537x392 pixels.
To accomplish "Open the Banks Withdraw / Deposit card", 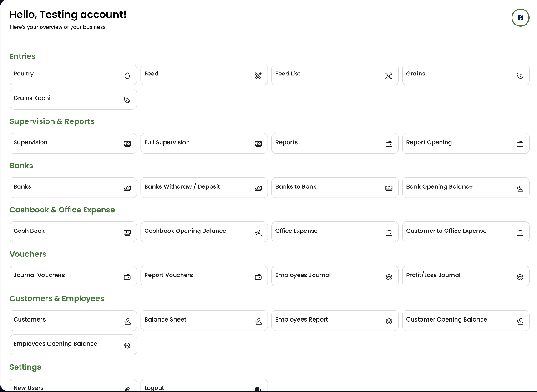I will tap(204, 187).
